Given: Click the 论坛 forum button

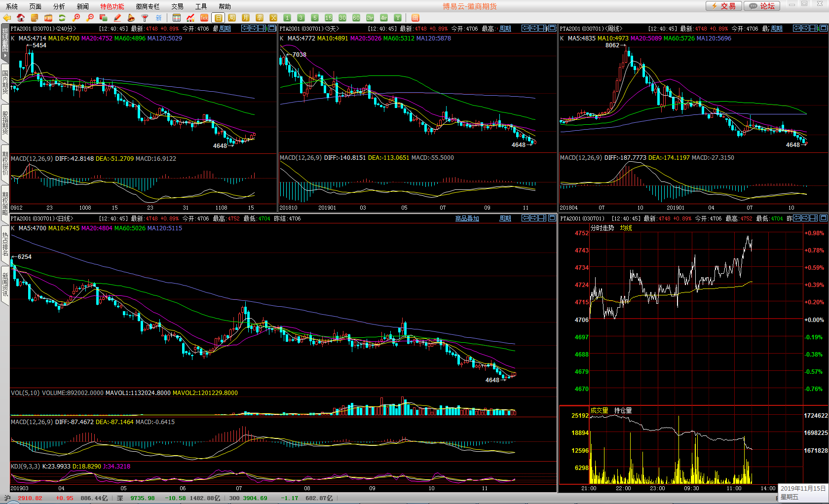Looking at the screenshot, I should click(x=762, y=6).
